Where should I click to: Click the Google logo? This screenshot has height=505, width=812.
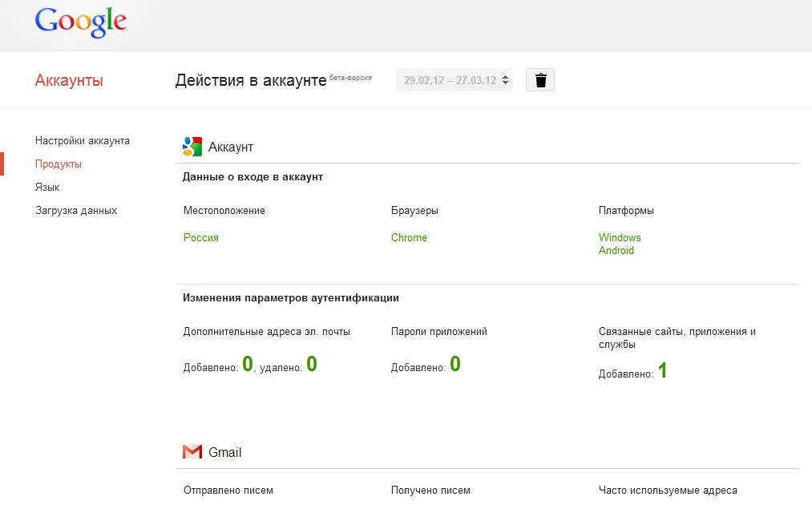click(81, 22)
